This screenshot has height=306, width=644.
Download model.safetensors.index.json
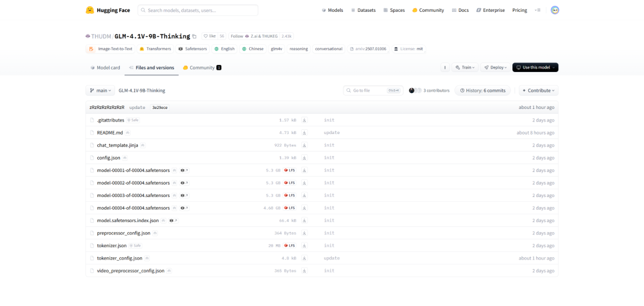(304, 220)
